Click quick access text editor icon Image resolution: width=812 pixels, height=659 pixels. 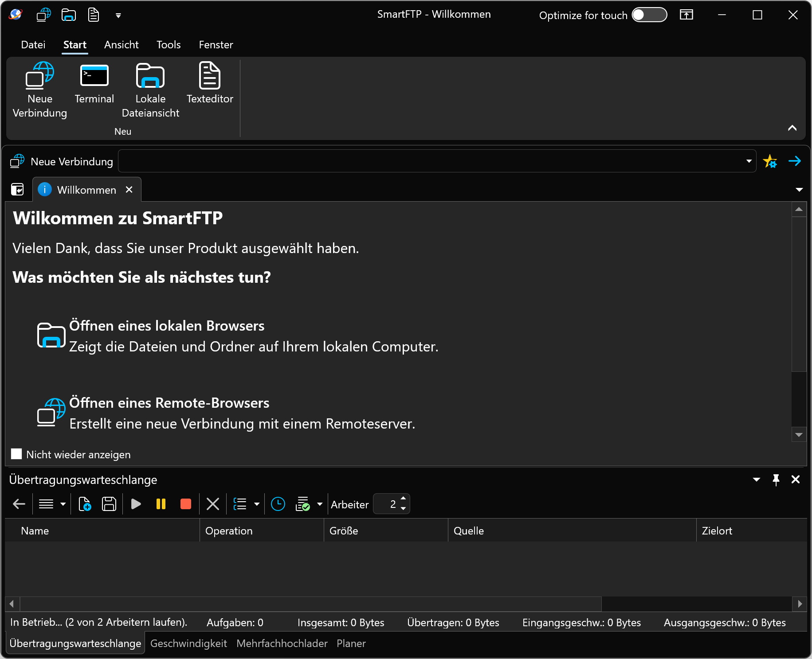93,15
